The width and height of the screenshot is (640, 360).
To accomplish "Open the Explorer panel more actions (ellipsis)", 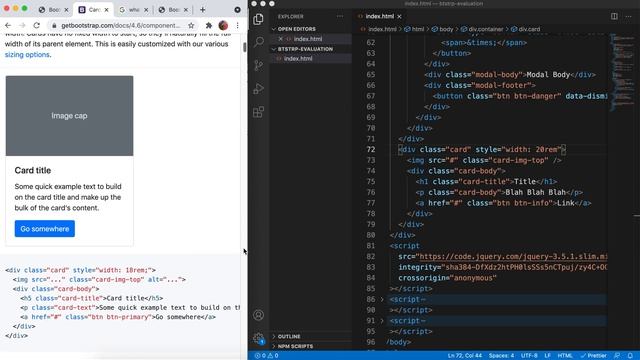I will (x=340, y=16).
